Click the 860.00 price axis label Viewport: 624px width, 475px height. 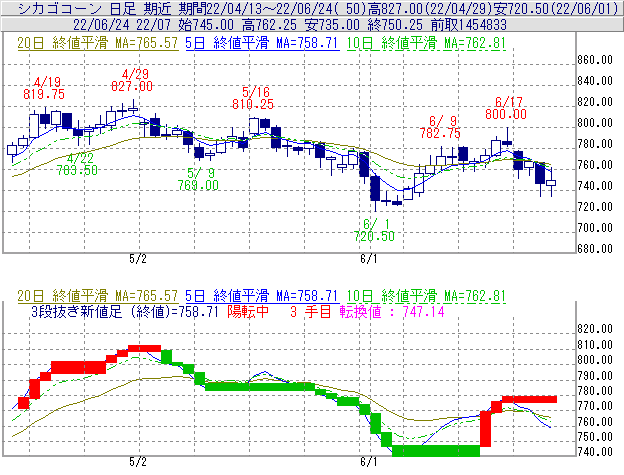tap(595, 60)
